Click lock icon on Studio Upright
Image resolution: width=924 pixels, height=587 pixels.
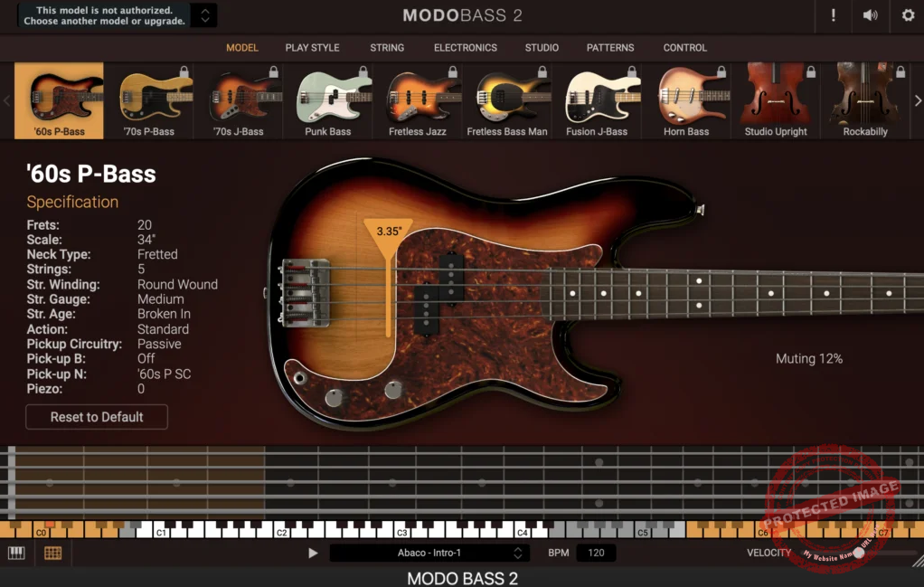point(811,71)
